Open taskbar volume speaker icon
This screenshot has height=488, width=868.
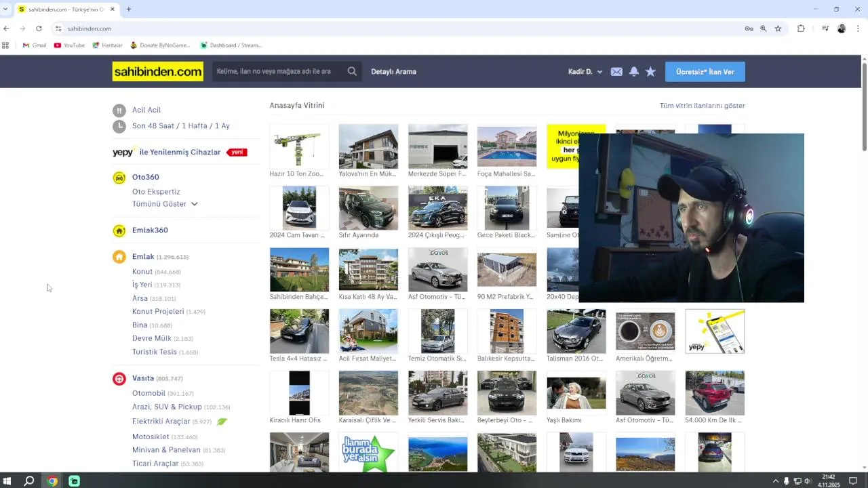(x=808, y=481)
